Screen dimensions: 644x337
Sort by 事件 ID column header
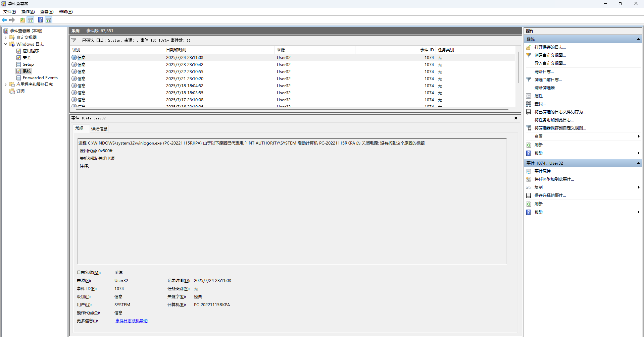[x=395, y=50]
